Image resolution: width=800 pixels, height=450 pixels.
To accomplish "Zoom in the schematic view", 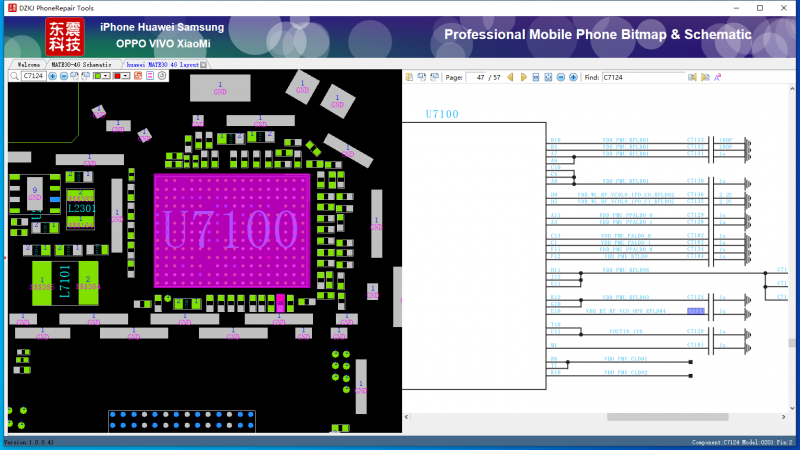I will pyautogui.click(x=573, y=76).
